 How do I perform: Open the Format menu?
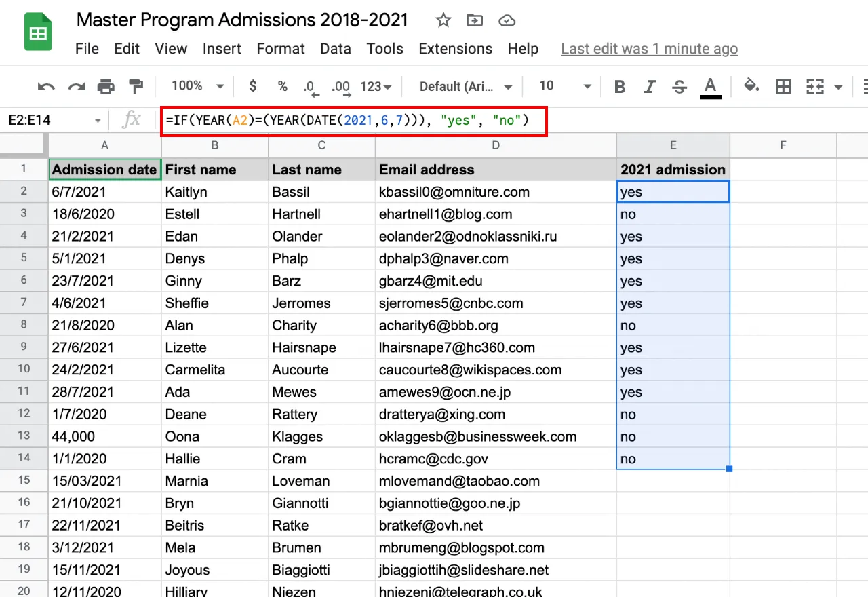[x=281, y=49]
